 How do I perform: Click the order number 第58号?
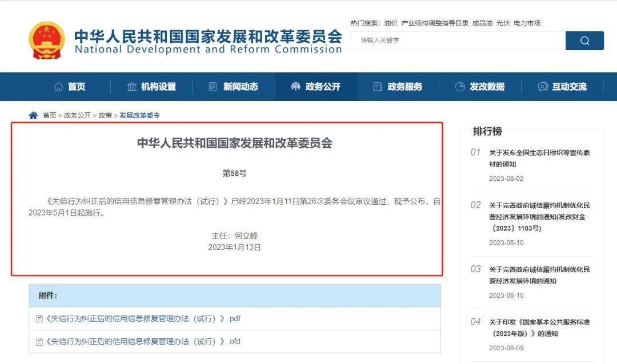click(235, 173)
